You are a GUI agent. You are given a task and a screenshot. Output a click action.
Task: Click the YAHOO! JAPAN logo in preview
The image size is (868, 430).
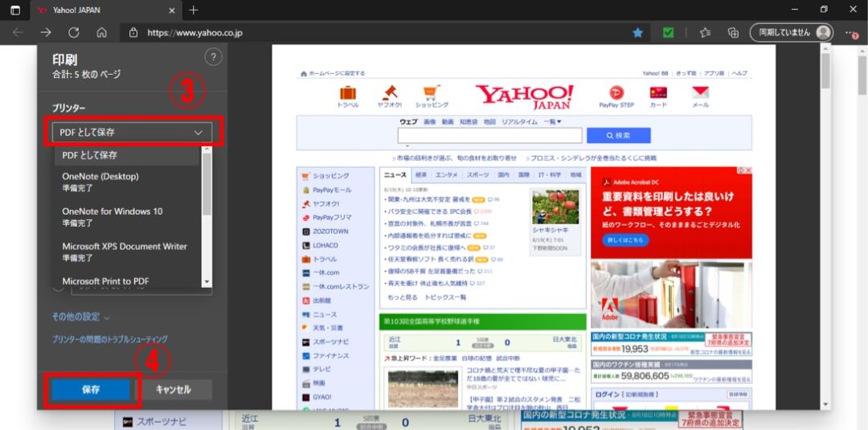click(x=524, y=96)
